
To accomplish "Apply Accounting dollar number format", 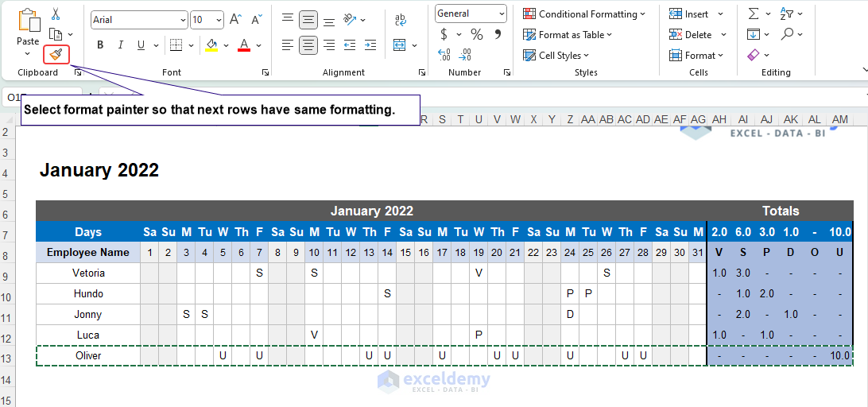I will click(444, 34).
